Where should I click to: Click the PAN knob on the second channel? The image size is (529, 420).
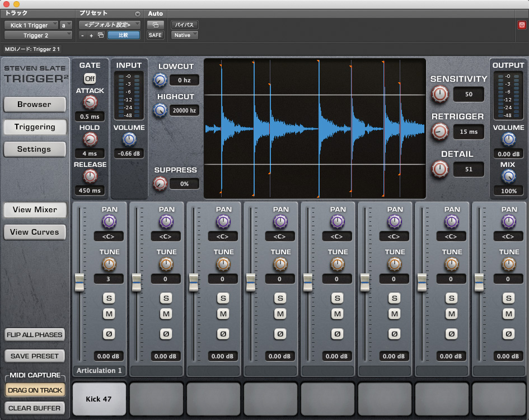point(166,222)
